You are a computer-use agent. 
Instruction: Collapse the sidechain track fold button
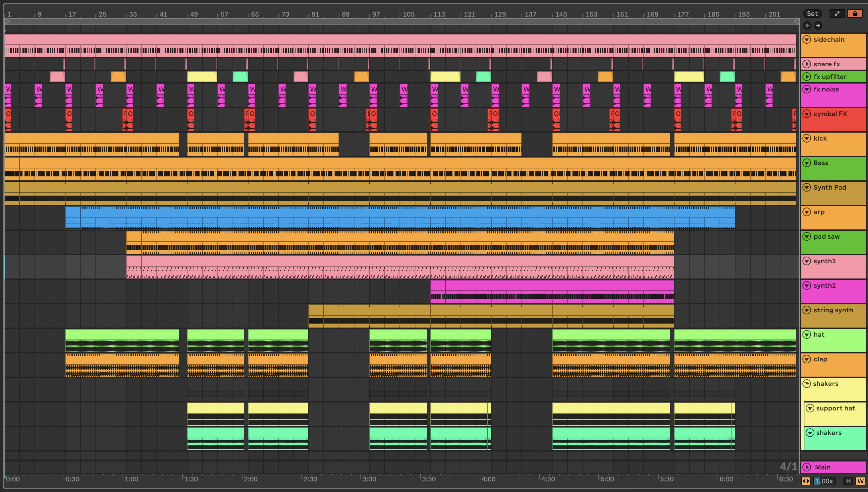coord(807,39)
